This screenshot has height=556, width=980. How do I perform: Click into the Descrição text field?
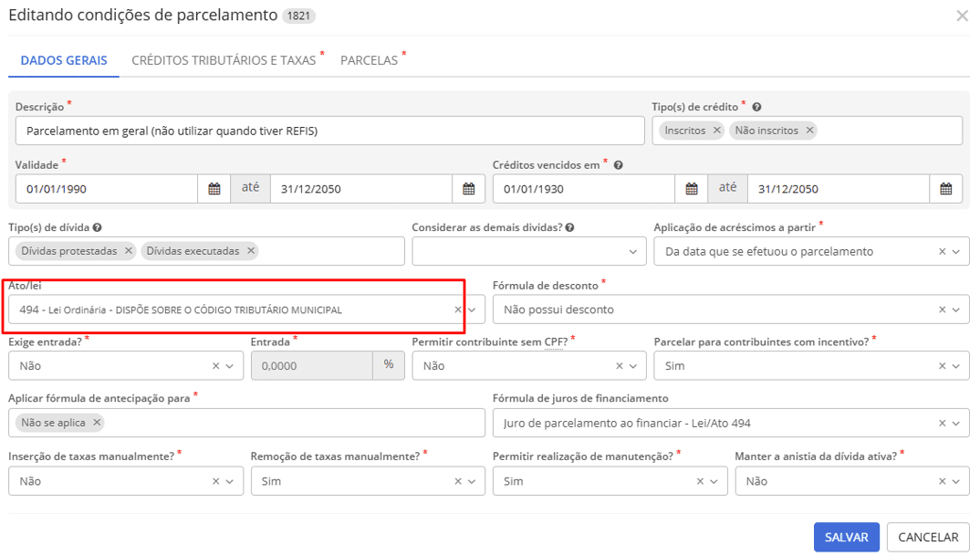tap(328, 131)
